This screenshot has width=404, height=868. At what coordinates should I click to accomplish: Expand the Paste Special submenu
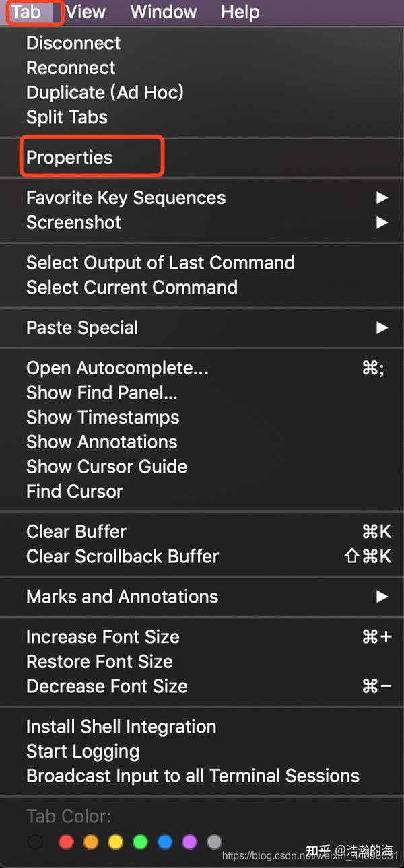[x=82, y=328]
